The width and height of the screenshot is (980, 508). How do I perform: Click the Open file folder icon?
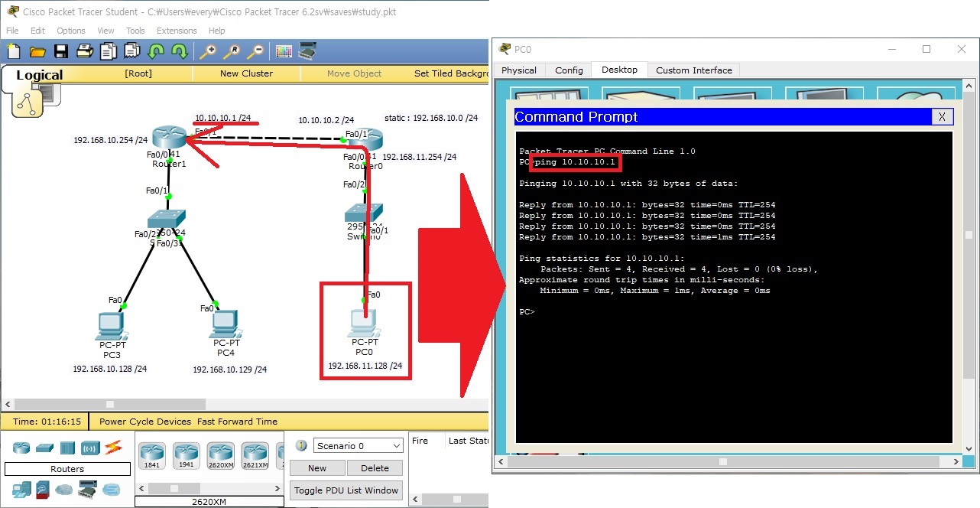[x=37, y=51]
